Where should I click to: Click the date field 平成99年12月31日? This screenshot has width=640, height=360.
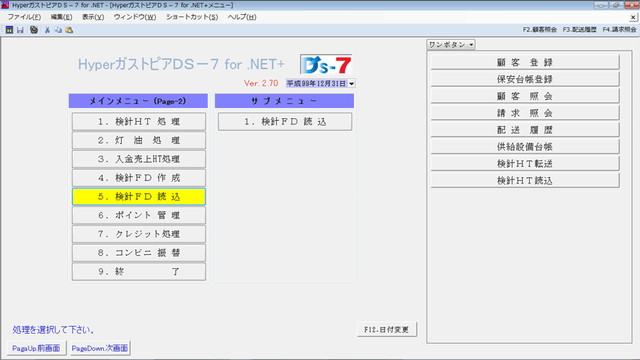tap(316, 84)
